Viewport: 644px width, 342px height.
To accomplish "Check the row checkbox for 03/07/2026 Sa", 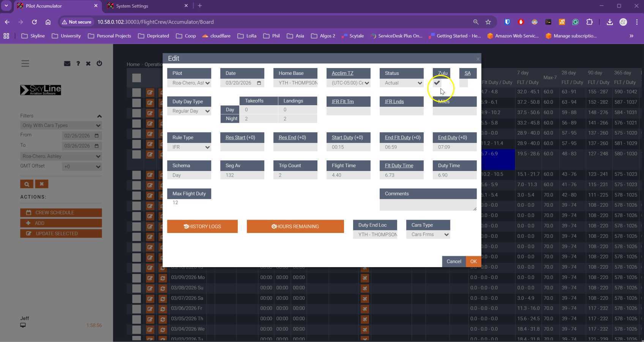I will click(136, 298).
